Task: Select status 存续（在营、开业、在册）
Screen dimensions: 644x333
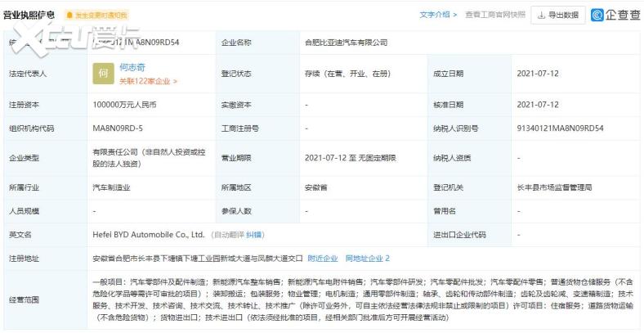Action: pos(347,74)
